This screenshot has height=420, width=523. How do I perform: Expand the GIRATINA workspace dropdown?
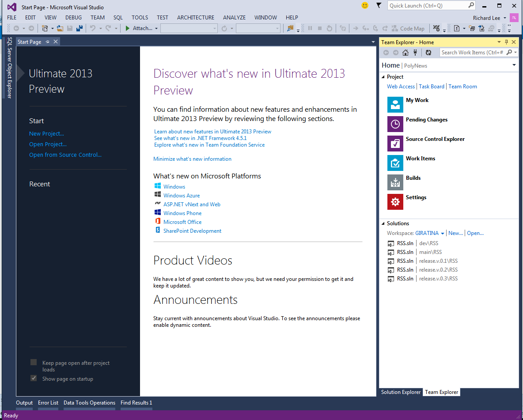tap(443, 233)
